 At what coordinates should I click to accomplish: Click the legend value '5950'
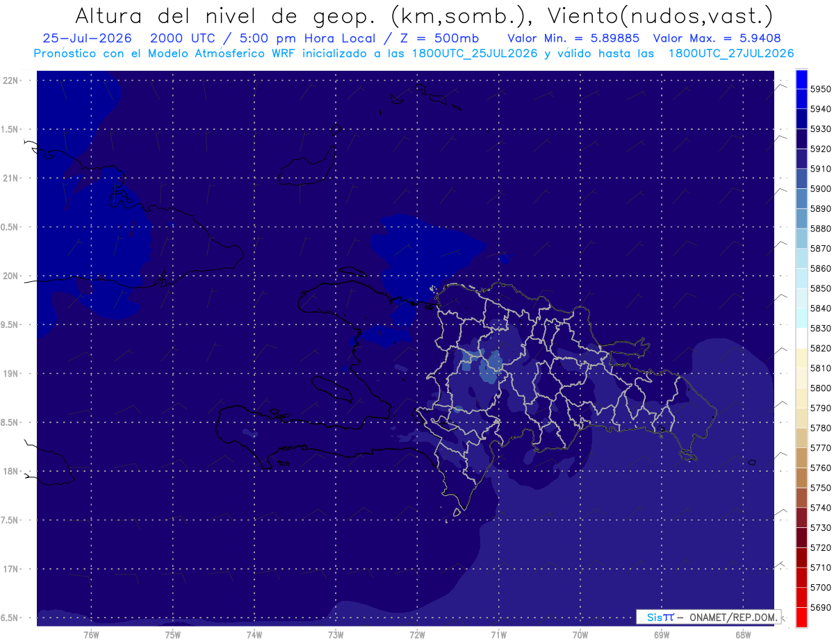pos(821,89)
